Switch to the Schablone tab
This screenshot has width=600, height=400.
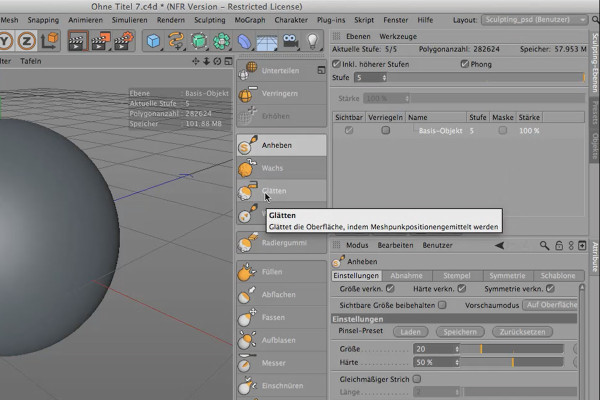click(x=558, y=276)
